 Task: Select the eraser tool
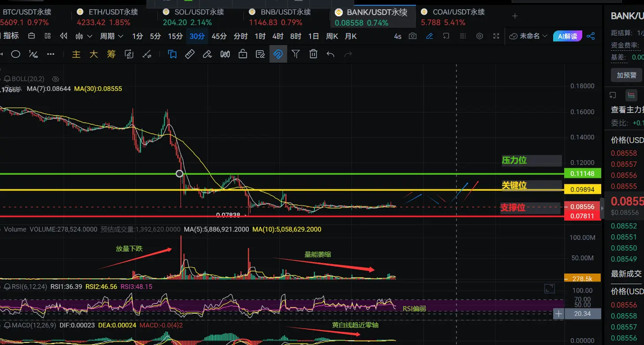coord(207,54)
